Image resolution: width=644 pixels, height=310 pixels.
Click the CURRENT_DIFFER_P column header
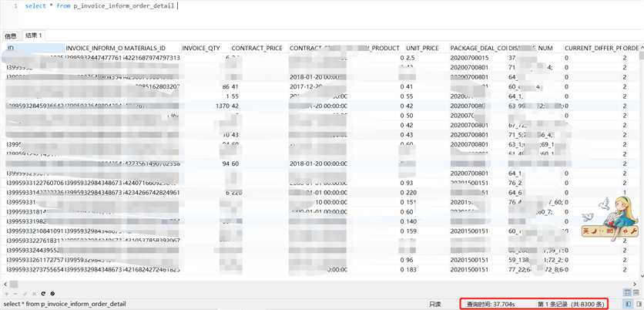592,48
